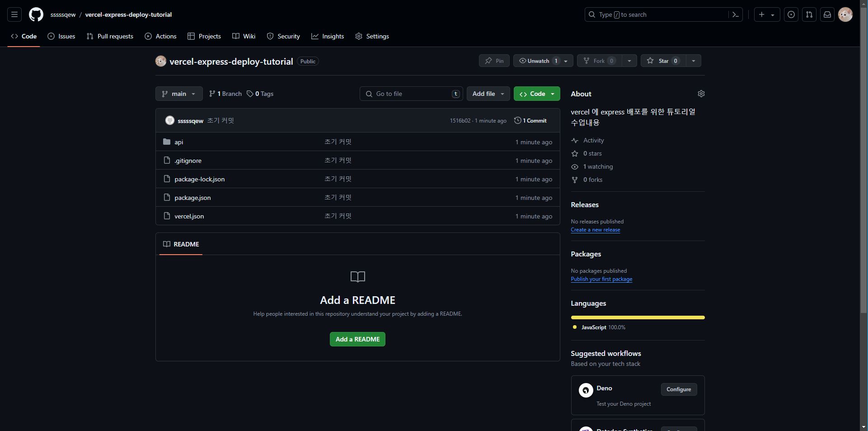Open the main branch selector dropdown
The width and height of the screenshot is (868, 431).
pyautogui.click(x=179, y=94)
